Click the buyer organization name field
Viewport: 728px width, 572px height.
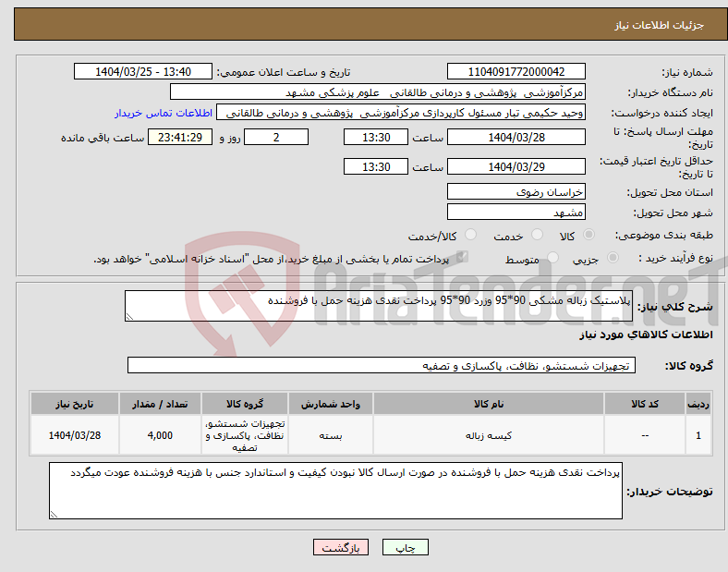tap(378, 91)
